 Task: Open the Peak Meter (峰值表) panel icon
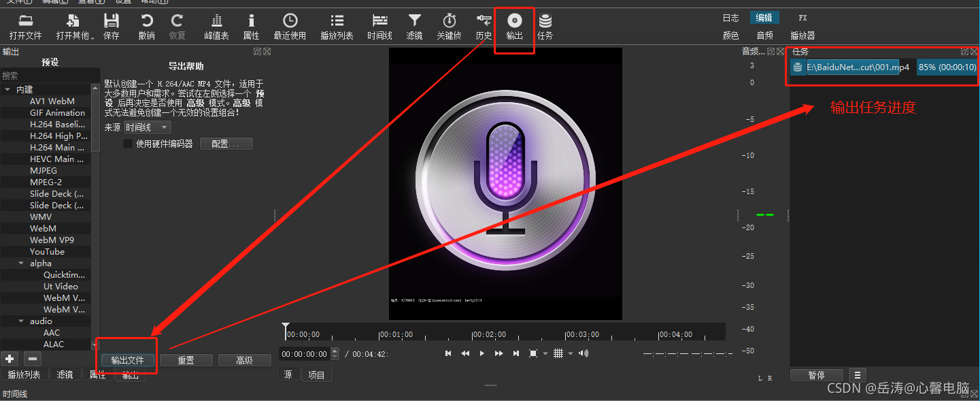point(216,21)
